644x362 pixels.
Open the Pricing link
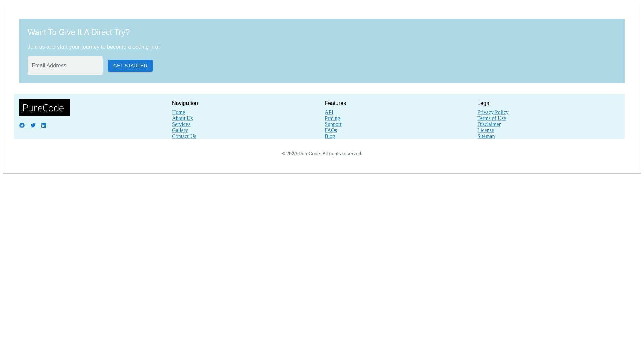(332, 118)
